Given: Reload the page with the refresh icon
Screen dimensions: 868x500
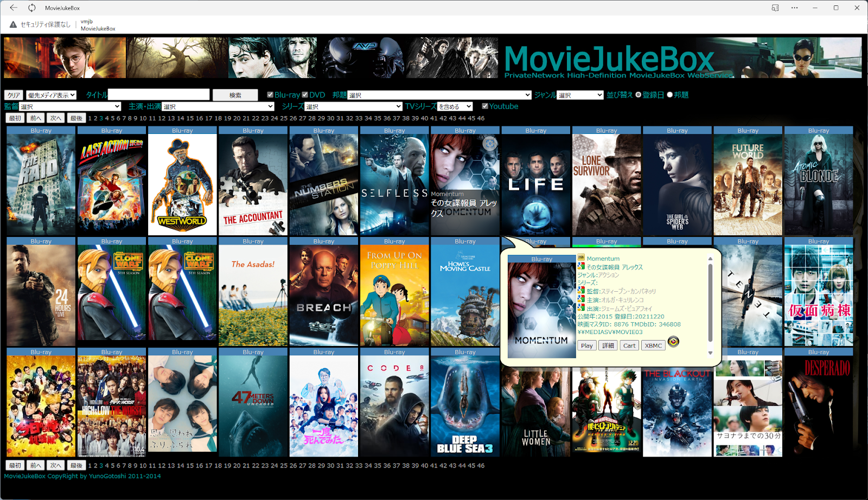Looking at the screenshot, I should pos(32,8).
